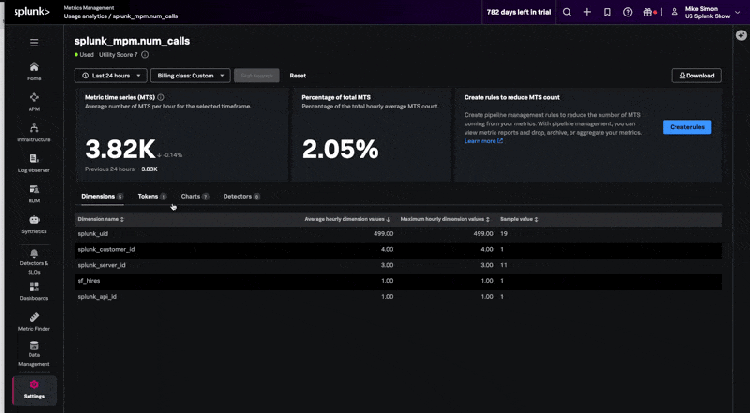Click the plus create icon in header
Viewport: 750px width, 413px height.
588,12
